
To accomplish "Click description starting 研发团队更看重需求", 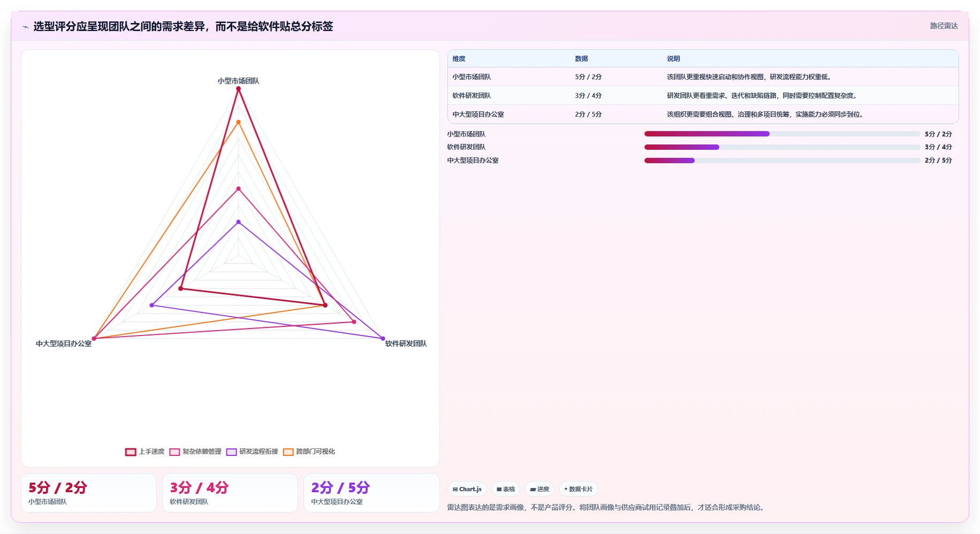I will [x=762, y=96].
